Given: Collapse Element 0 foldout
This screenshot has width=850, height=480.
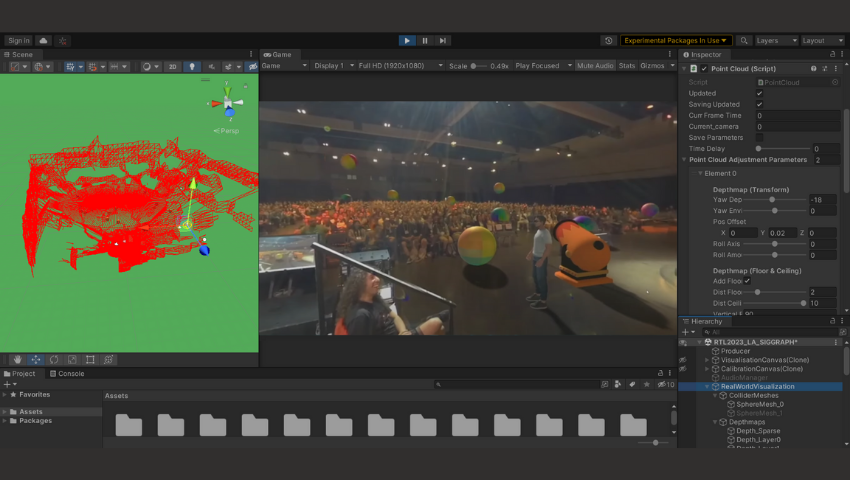Looking at the screenshot, I should point(700,174).
